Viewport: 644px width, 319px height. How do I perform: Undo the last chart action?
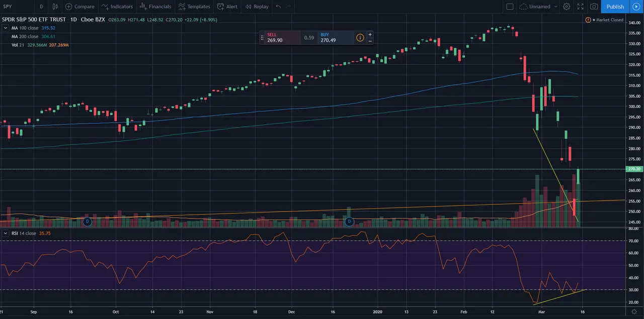pos(278,7)
